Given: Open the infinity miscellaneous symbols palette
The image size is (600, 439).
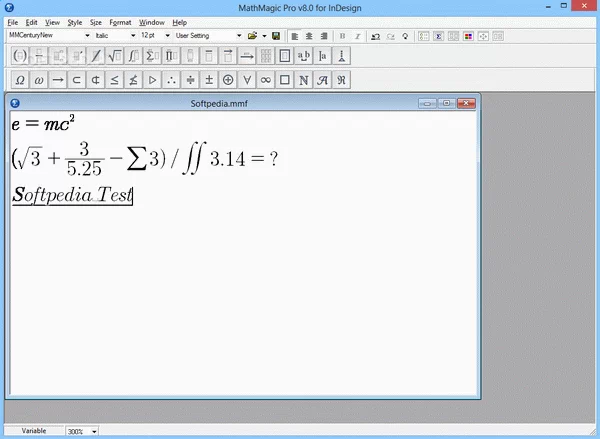Looking at the screenshot, I should tap(266, 80).
